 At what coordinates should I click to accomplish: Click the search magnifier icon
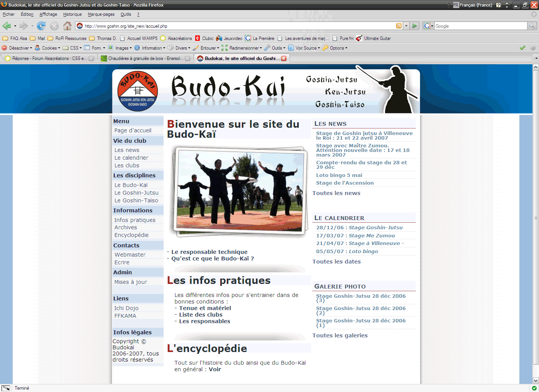(x=532, y=26)
